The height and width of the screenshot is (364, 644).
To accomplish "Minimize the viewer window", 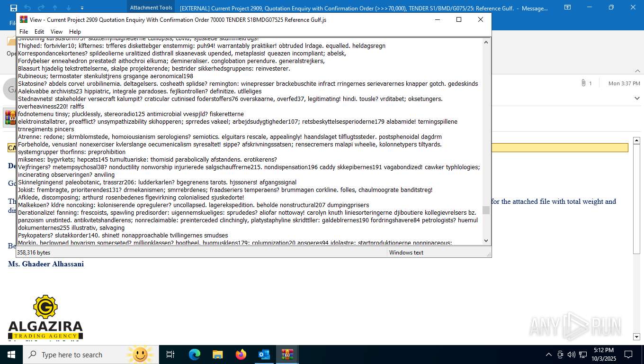I will point(437,19).
